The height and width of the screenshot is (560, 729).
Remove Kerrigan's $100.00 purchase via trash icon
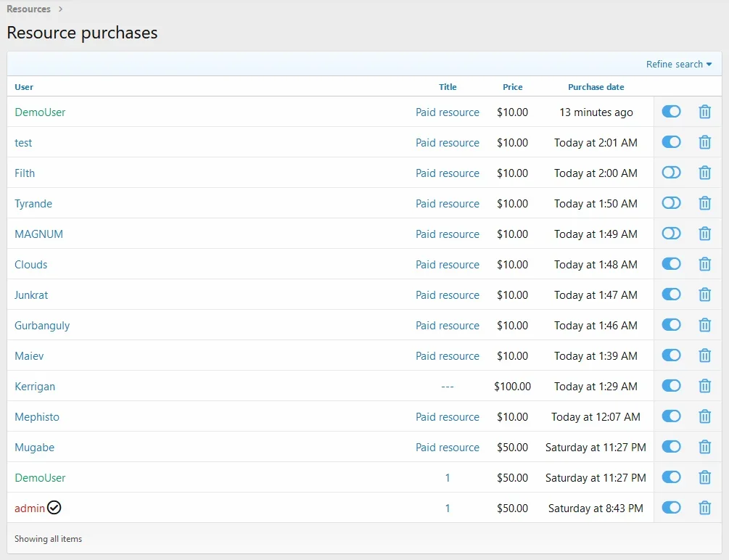[704, 386]
